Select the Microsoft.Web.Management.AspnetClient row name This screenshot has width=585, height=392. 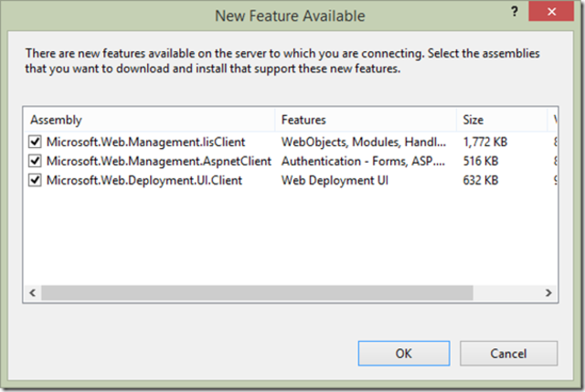(158, 162)
